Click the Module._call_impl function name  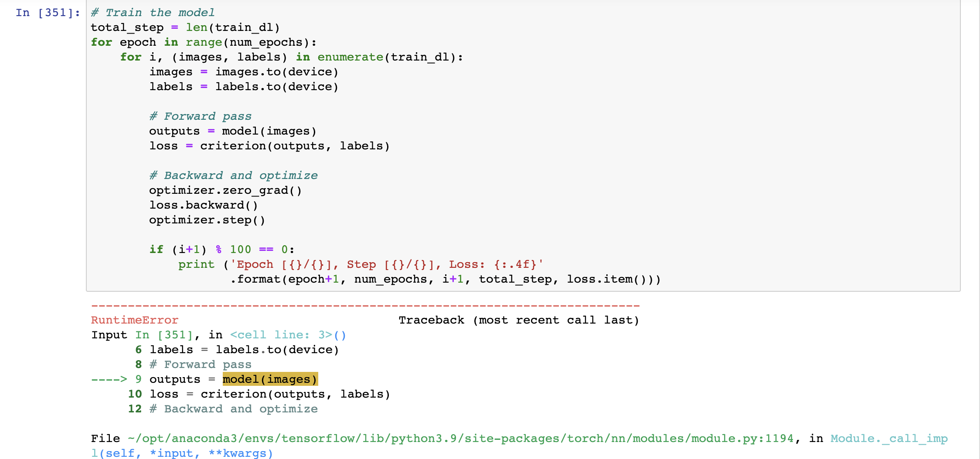pos(888,439)
